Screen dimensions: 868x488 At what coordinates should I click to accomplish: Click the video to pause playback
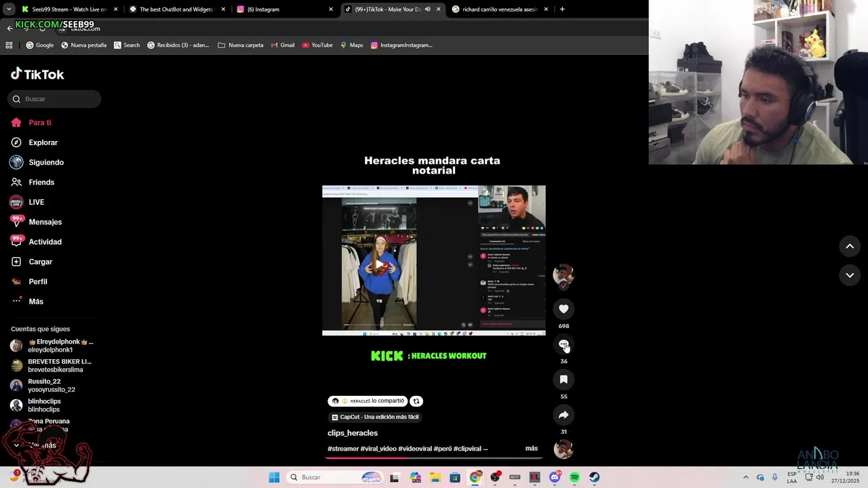[434, 261]
